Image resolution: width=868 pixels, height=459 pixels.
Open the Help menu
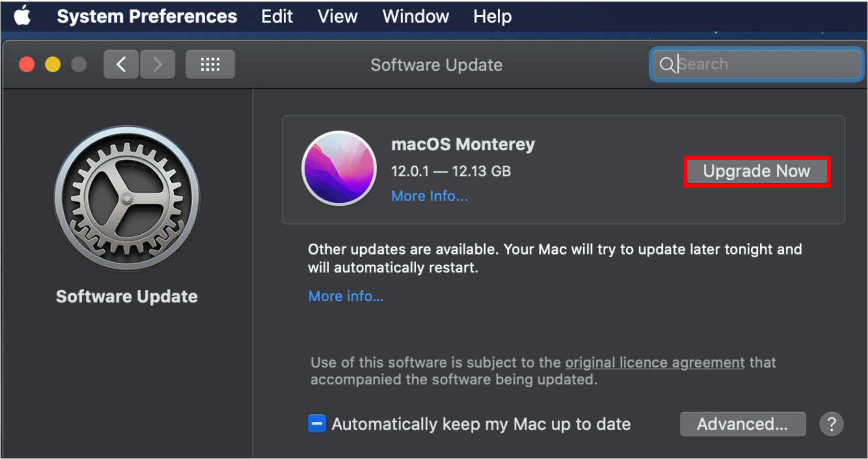[x=493, y=16]
